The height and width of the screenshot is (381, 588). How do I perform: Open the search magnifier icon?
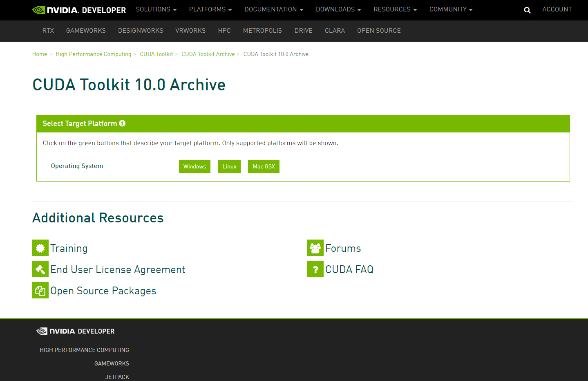click(527, 10)
